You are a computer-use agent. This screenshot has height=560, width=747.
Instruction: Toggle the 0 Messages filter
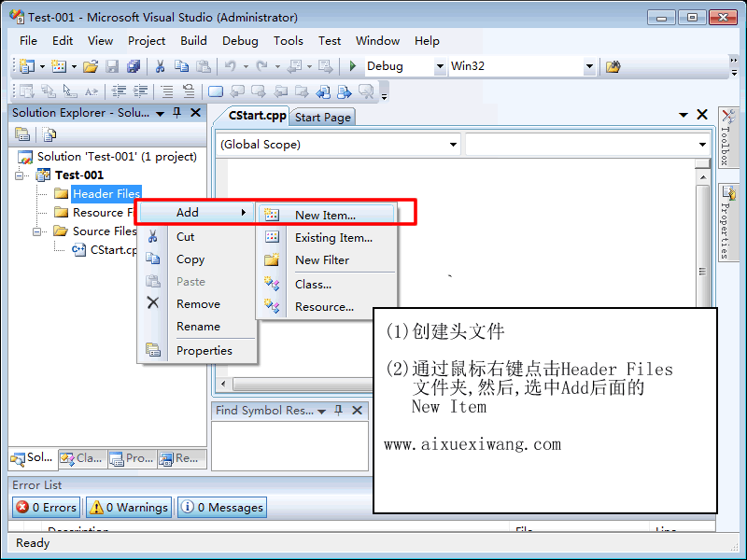222,508
